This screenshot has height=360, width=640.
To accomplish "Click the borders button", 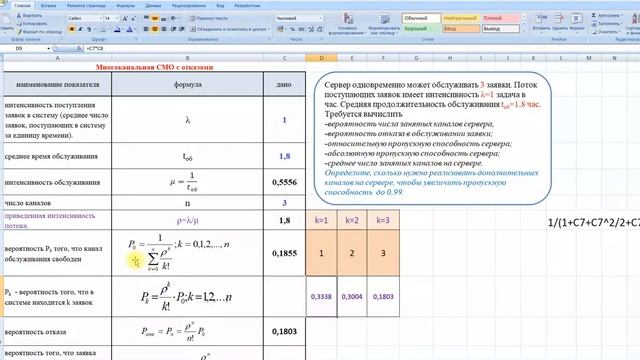I will pos(103,29).
